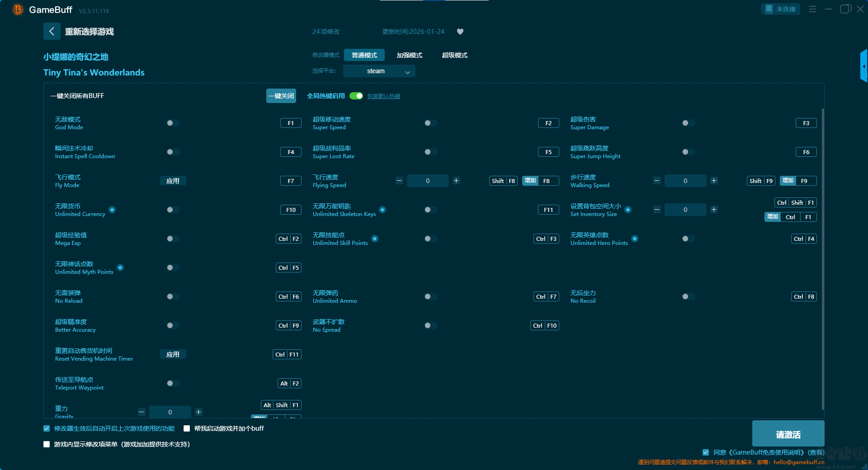The width and height of the screenshot is (868, 470).
Task: Enable Unlimited Currency toggle
Action: (x=173, y=210)
